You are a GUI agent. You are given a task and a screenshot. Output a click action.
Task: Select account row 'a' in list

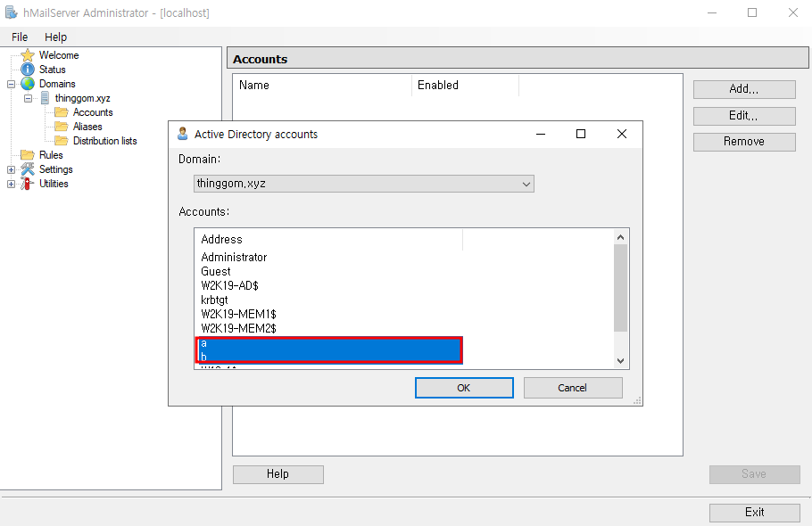point(329,343)
